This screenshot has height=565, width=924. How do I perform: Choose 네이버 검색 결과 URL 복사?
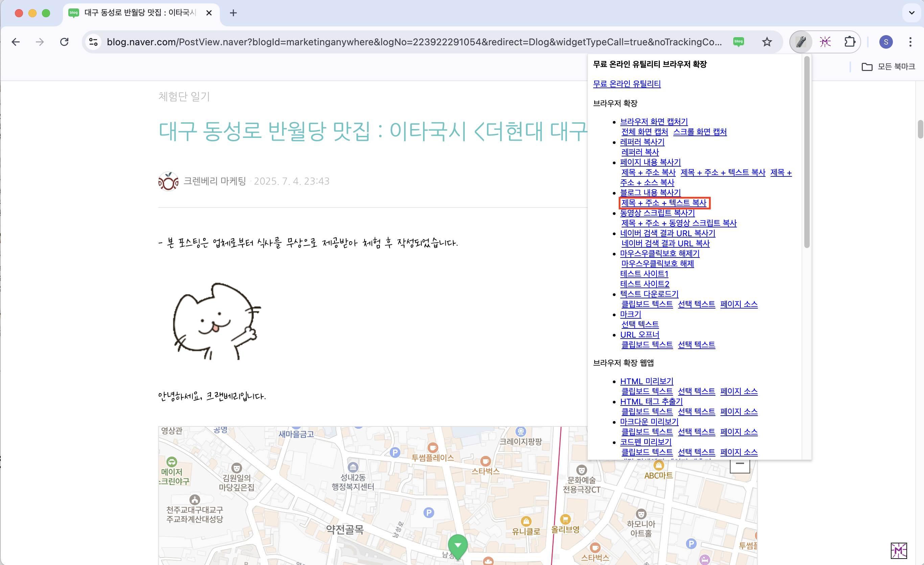665,243
